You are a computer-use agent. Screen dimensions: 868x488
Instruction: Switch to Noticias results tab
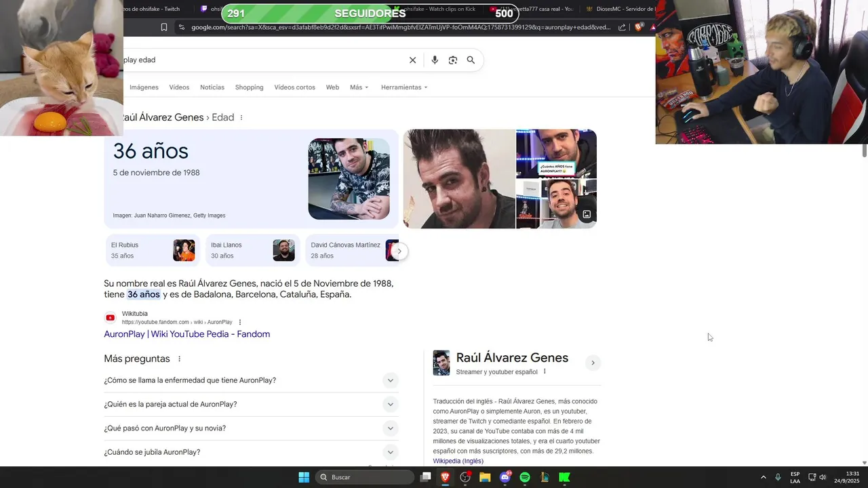[212, 87]
